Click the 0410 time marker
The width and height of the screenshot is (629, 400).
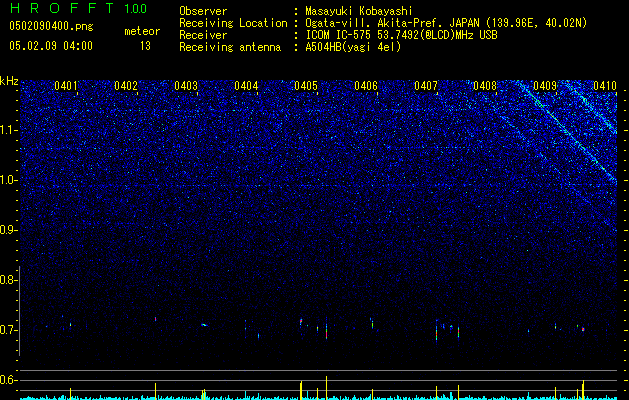(605, 86)
